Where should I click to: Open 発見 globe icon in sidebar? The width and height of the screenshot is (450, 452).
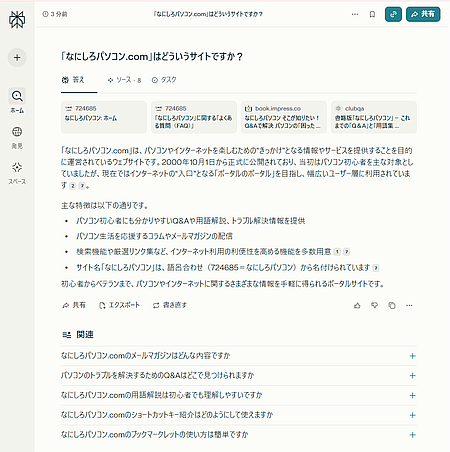(x=17, y=132)
